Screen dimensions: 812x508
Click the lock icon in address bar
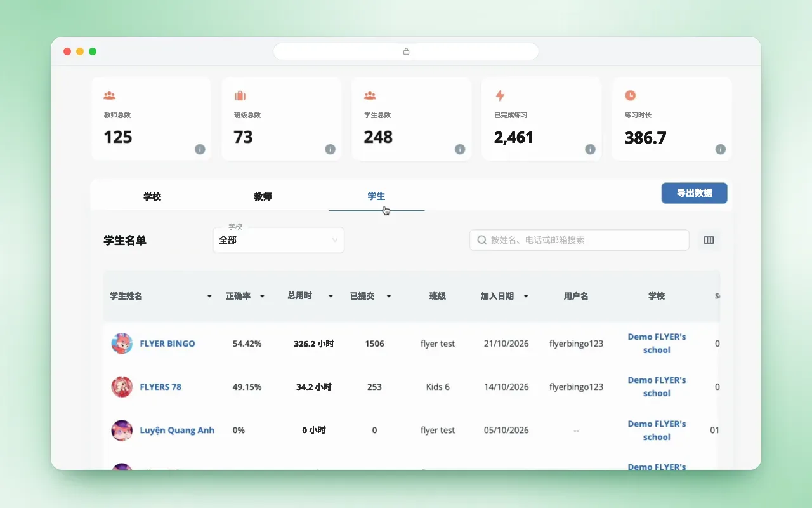click(406, 51)
